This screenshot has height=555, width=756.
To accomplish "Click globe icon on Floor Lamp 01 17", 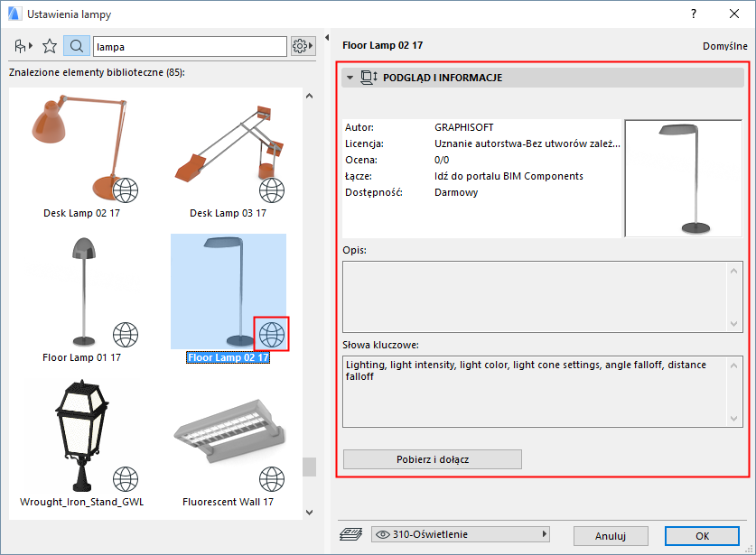I will point(126,334).
